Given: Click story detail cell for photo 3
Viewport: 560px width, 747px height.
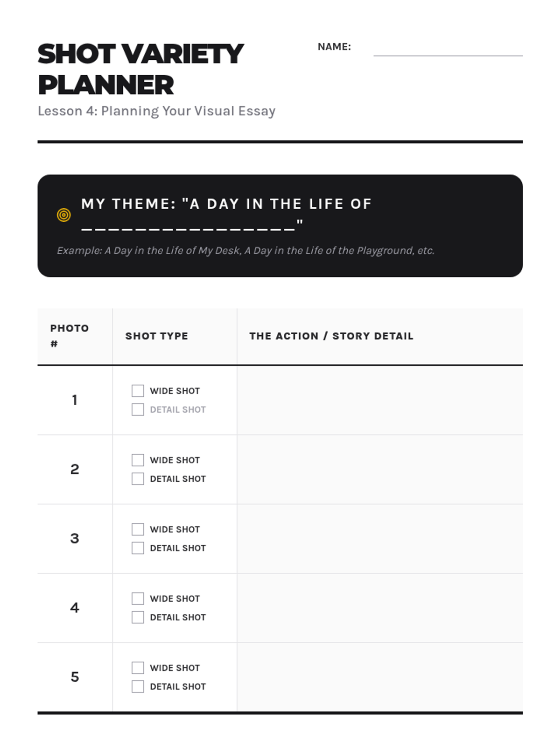Looking at the screenshot, I should pyautogui.click(x=379, y=538).
